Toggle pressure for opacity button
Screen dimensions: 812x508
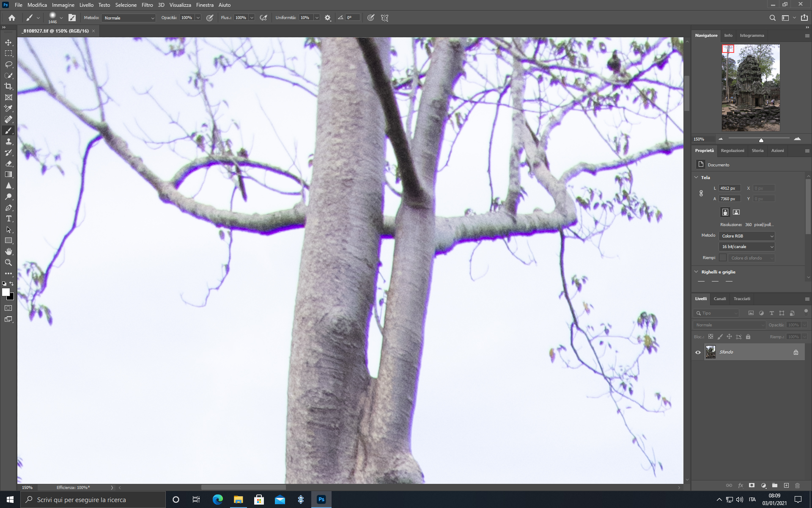pyautogui.click(x=210, y=18)
